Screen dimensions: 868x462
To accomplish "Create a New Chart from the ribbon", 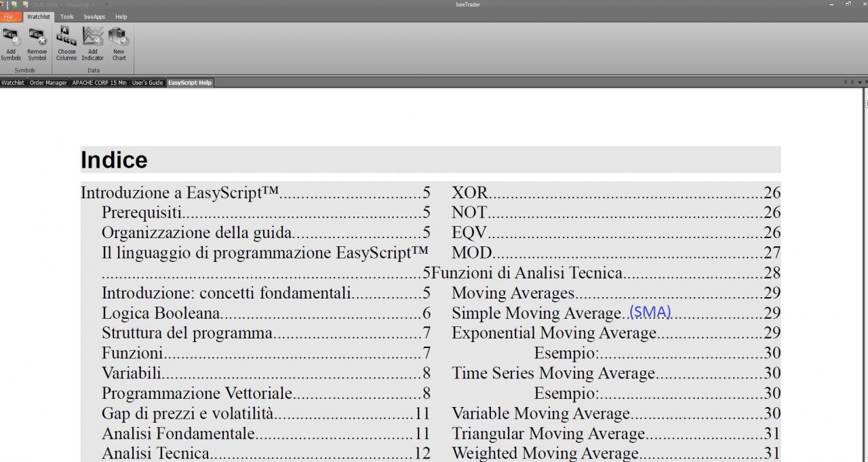I will click(x=119, y=45).
